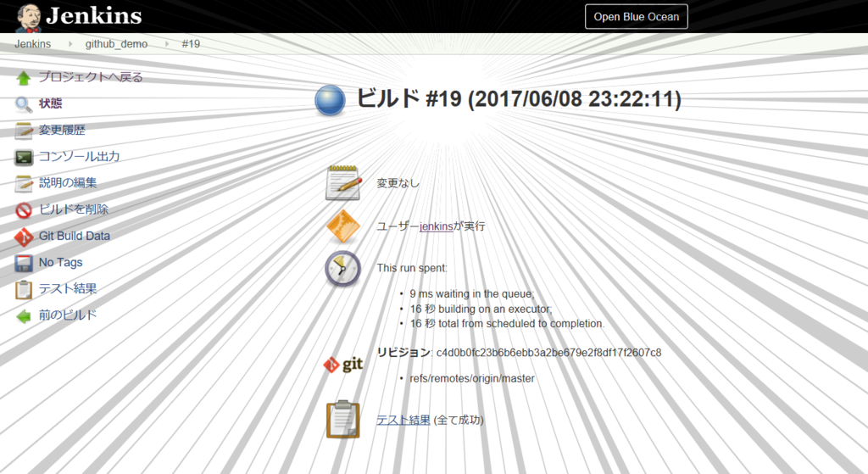Open コンソール出力 console output
The height and width of the screenshot is (474, 868).
click(x=79, y=156)
